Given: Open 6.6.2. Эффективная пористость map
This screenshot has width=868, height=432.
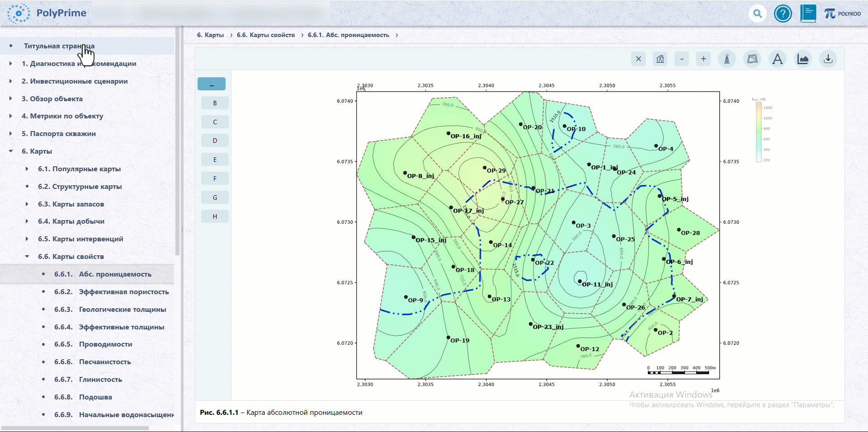Looking at the screenshot, I should pos(111,292).
